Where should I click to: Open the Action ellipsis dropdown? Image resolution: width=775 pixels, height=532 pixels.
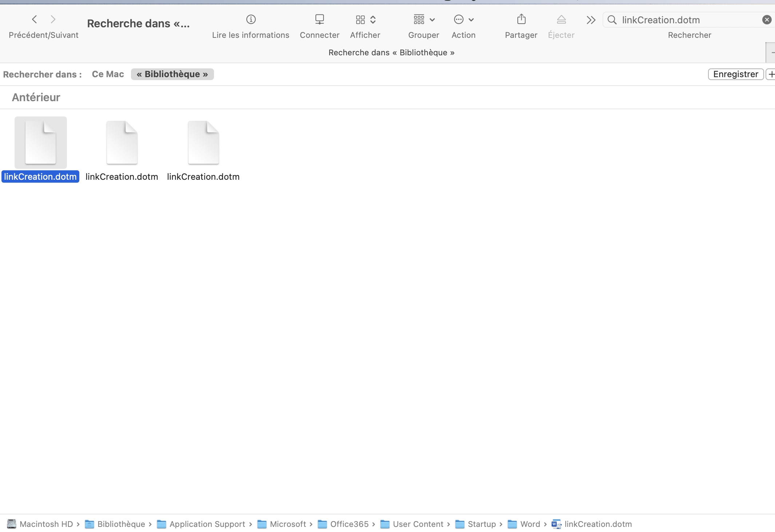(x=463, y=20)
